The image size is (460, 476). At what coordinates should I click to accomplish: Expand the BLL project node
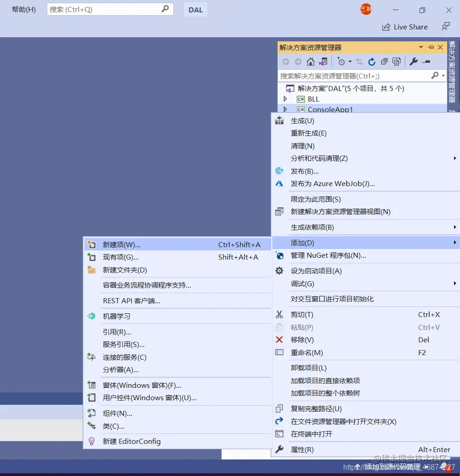pos(285,99)
